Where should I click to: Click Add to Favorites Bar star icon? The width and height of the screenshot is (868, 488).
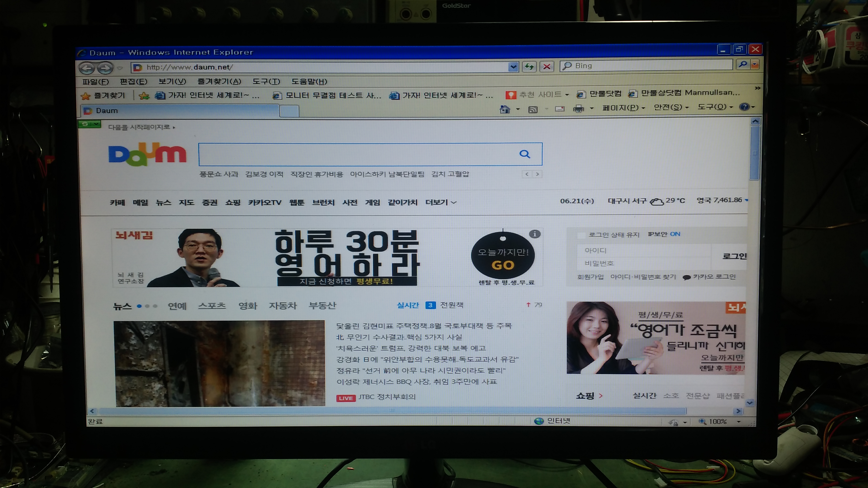(x=144, y=96)
